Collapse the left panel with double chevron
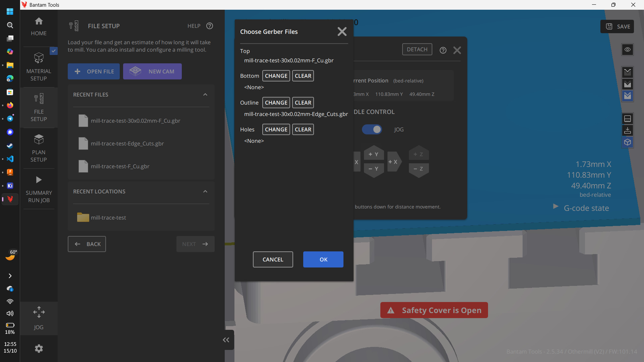The width and height of the screenshot is (644, 362). coord(226,340)
